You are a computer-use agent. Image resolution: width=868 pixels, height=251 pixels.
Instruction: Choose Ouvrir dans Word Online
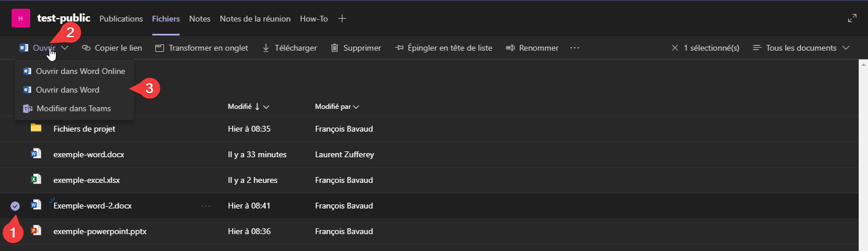point(80,71)
